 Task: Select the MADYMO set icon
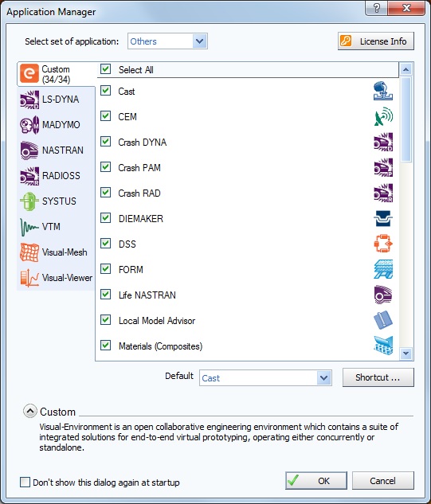point(29,125)
